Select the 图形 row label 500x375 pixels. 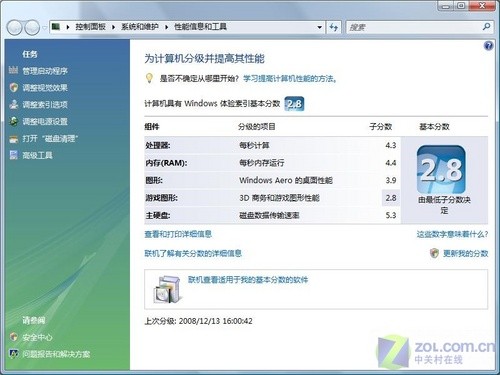154,180
